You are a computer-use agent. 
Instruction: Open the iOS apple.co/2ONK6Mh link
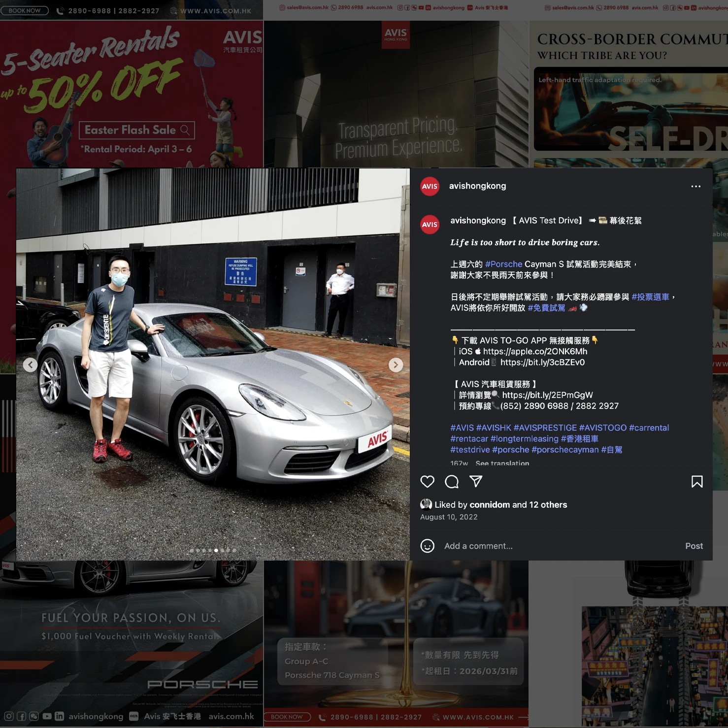[x=535, y=351]
